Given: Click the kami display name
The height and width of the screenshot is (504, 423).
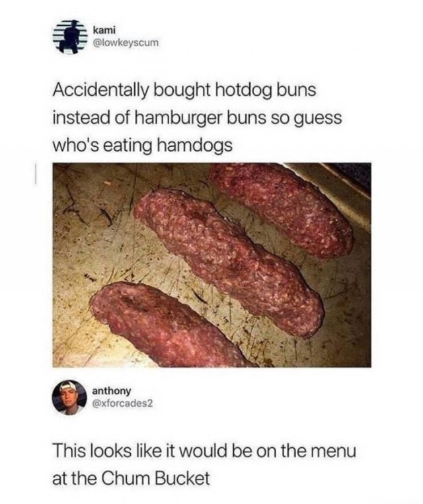Looking at the screenshot, I should click(102, 30).
